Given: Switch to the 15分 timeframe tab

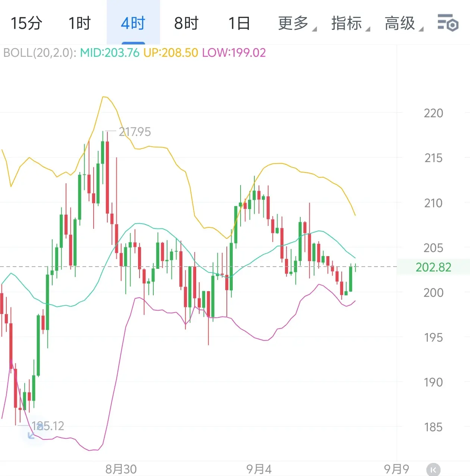Looking at the screenshot, I should click(26, 23).
